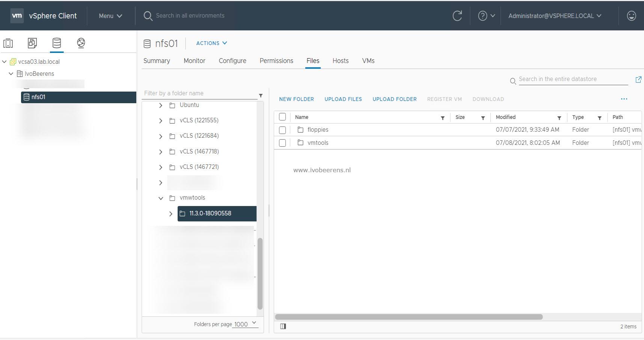Open Name column filter icon
The width and height of the screenshot is (644, 340).
click(442, 118)
